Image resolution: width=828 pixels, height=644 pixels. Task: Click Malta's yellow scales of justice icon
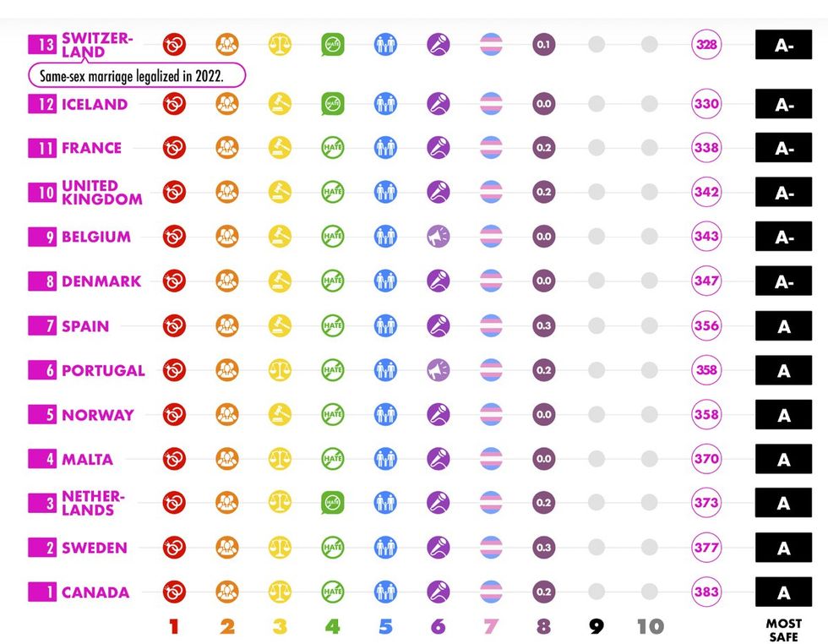click(x=280, y=459)
